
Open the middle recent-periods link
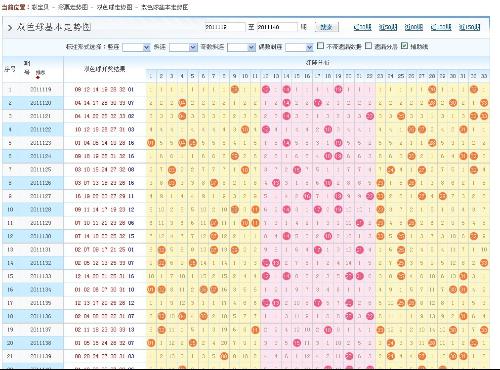[414, 27]
